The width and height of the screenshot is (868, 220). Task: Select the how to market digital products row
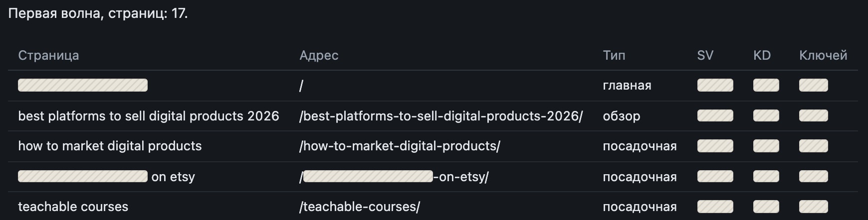coord(433,146)
